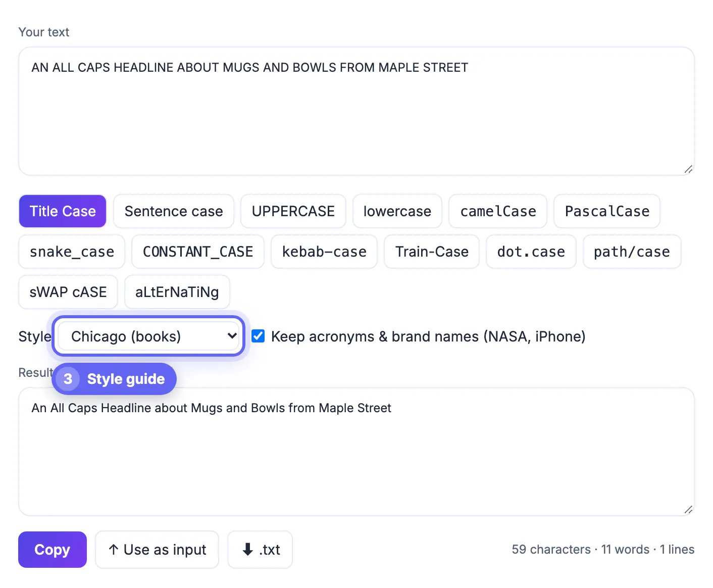The image size is (713, 588).
Task: Grab the Result area resize handle
Action: [688, 510]
